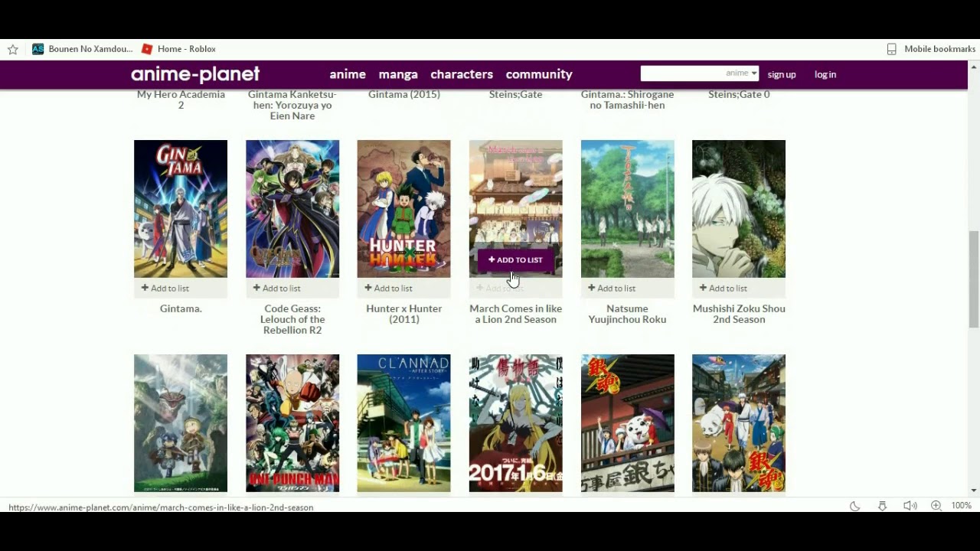Open the Bounen No Xamdou bookmark
The image size is (980, 551).
pos(83,49)
